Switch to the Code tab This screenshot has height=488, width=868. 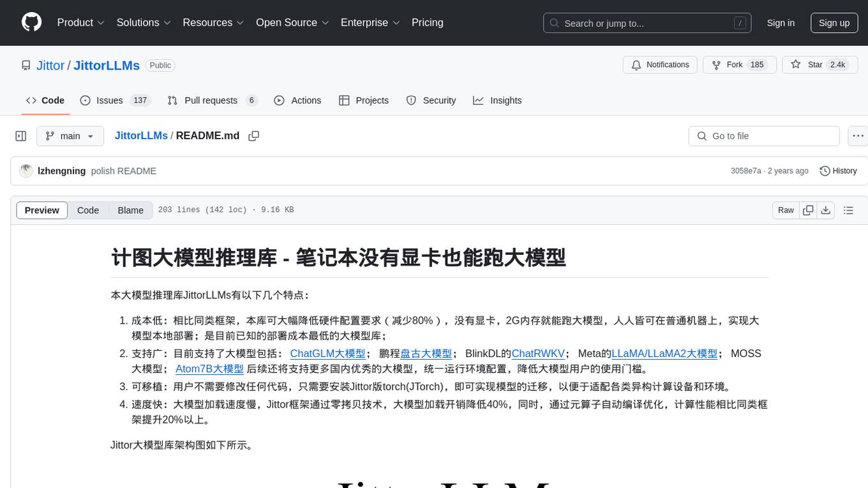point(45,100)
